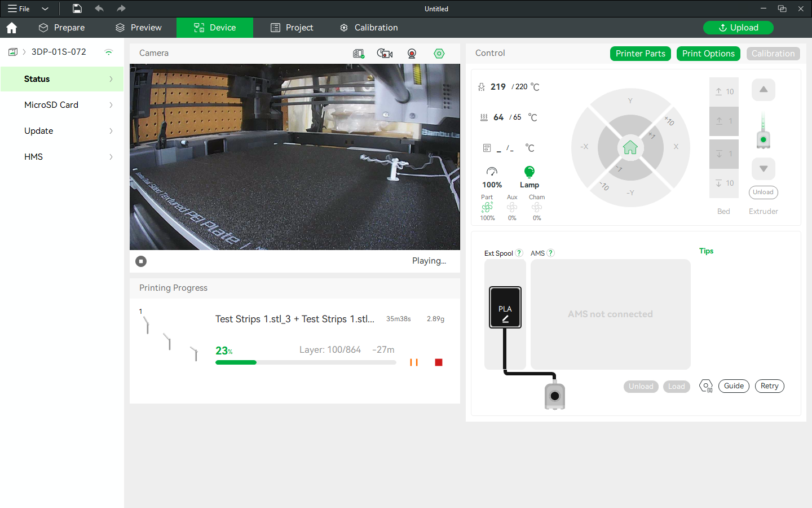812x508 pixels.
Task: Click the printer monitor icon beside 3DP-01S-072
Action: [13, 52]
